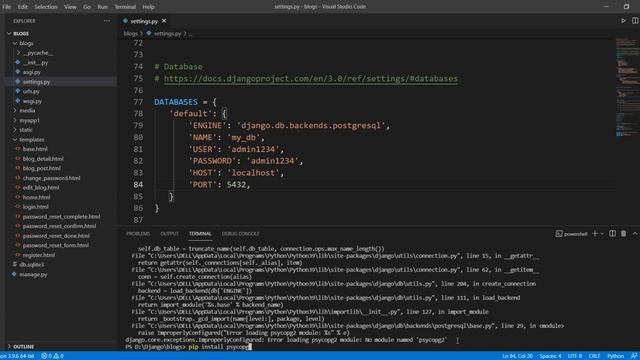Close the settings.py editor tab
The image size is (640, 360).
(x=164, y=21)
